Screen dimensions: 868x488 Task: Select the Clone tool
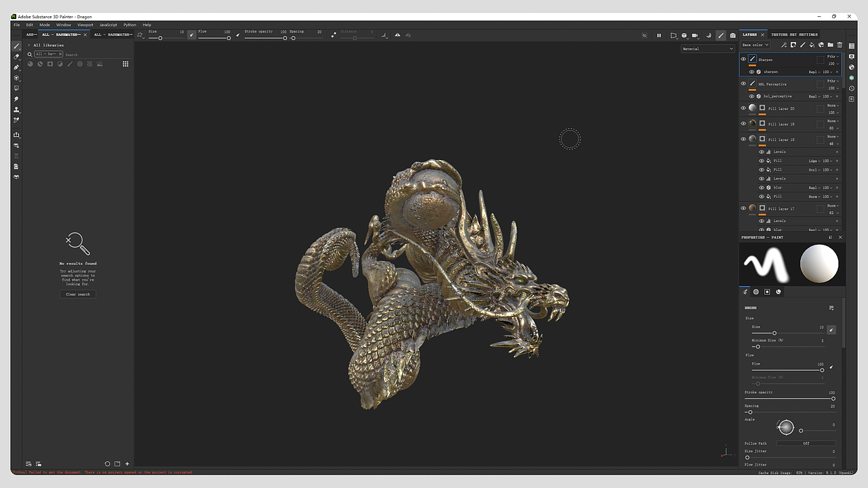(17, 109)
